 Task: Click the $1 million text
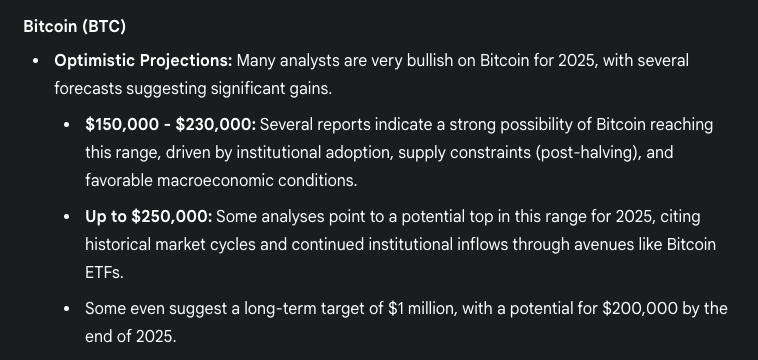pos(422,308)
